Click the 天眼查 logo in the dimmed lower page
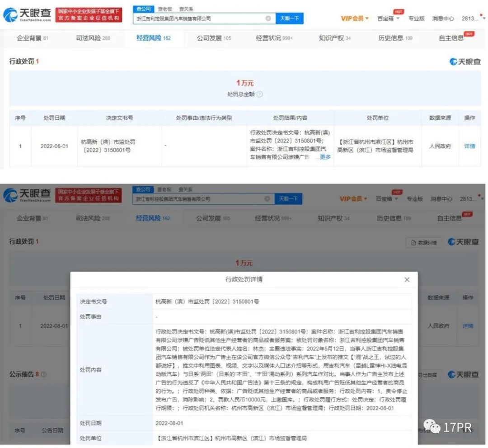The image size is (488, 448). [27, 195]
